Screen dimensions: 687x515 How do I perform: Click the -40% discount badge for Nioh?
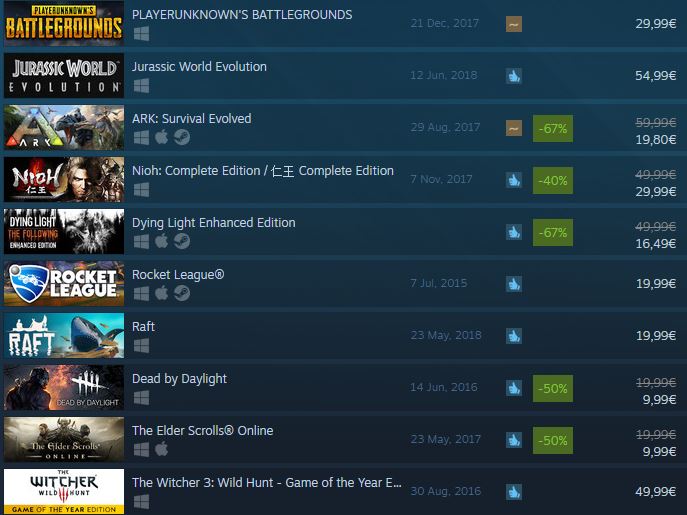coord(553,181)
